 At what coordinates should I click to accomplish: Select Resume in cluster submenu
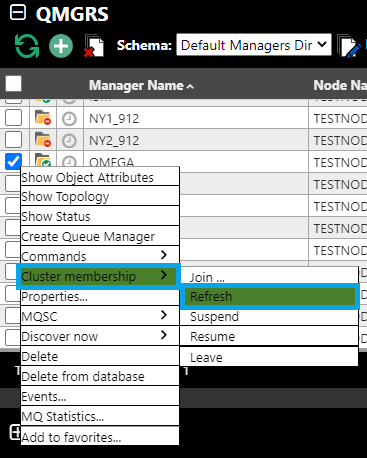(269, 336)
